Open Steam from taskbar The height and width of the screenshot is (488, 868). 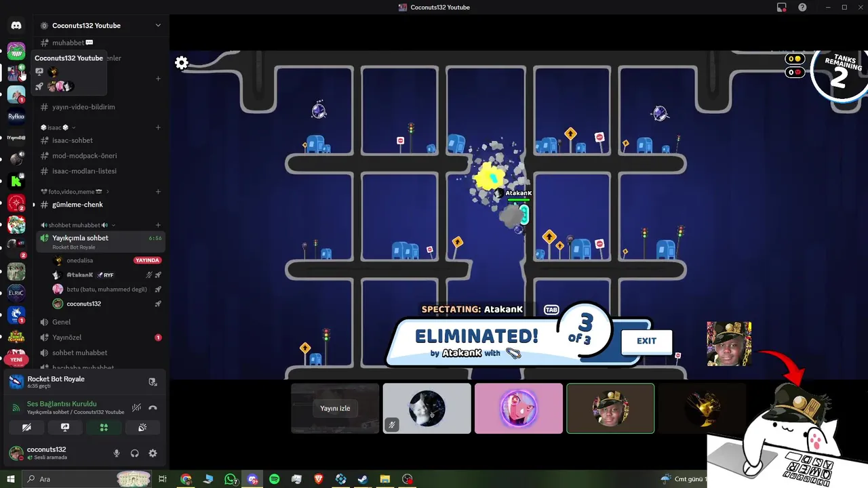363,479
